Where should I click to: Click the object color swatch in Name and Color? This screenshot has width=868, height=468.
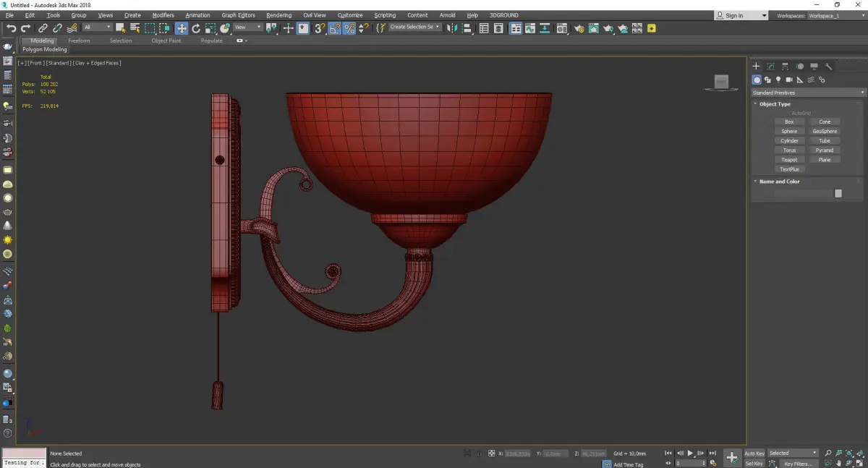[838, 193]
